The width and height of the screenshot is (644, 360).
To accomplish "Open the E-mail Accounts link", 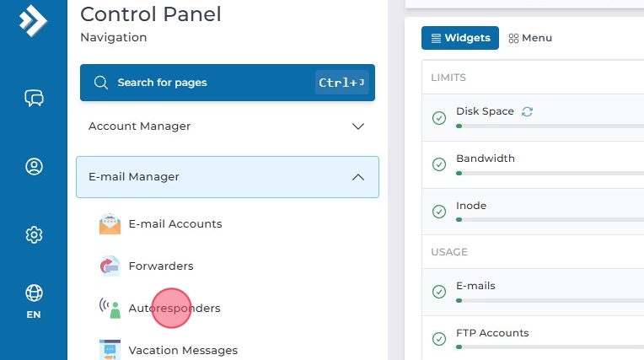I will tap(175, 224).
